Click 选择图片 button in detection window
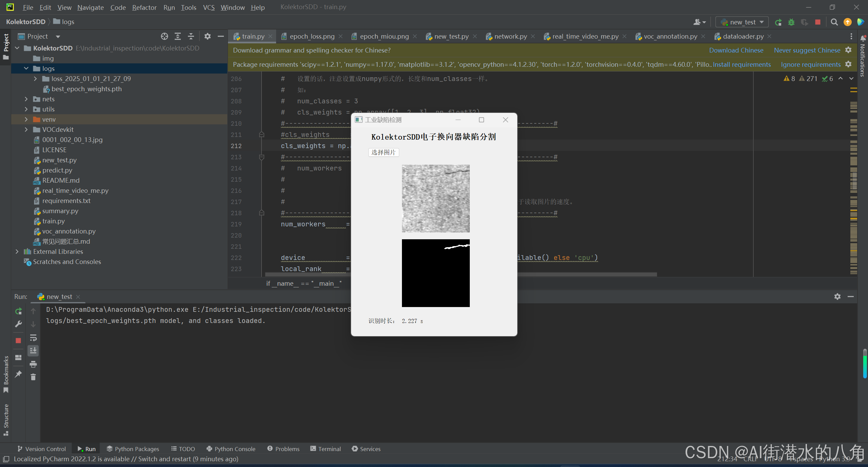868x467 pixels. 383,153
